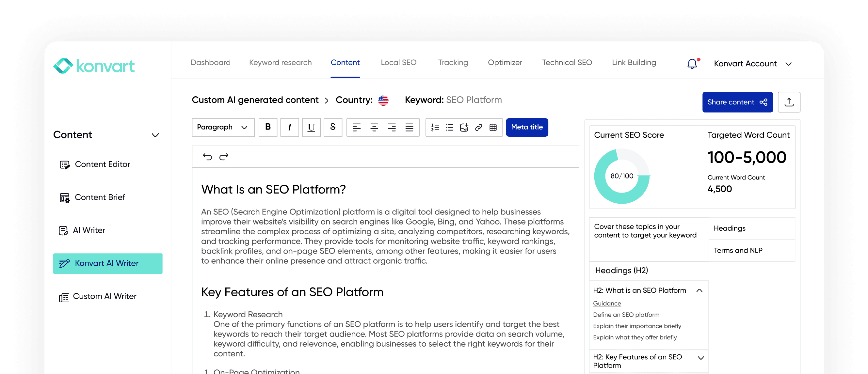Click the Share content button
868x374 pixels.
[x=737, y=102]
